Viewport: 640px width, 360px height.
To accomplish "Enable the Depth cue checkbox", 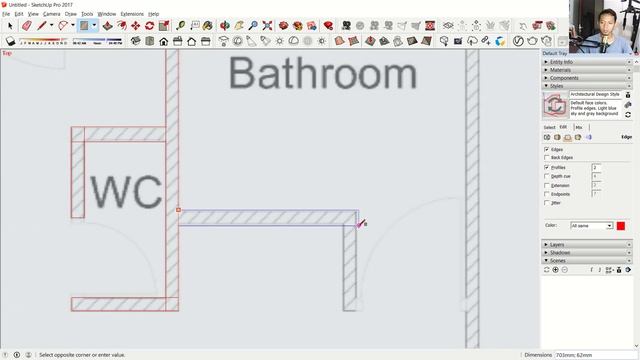I will click(547, 176).
